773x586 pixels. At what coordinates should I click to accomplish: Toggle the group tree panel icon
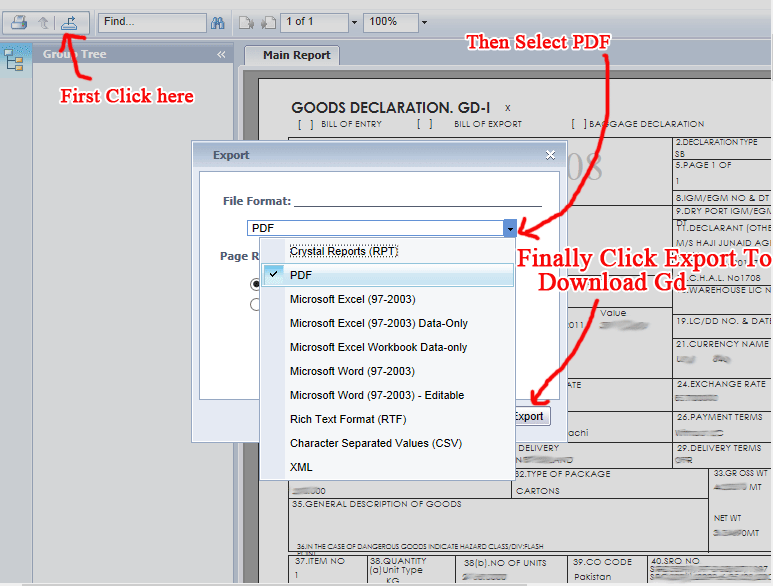pyautogui.click(x=14, y=62)
